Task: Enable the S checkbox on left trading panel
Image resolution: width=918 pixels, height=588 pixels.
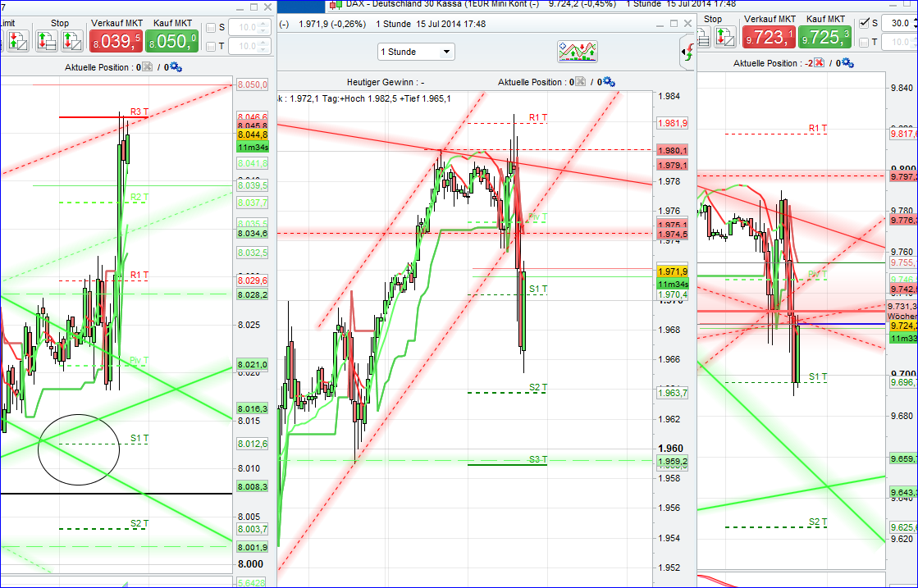Action: pos(211,29)
